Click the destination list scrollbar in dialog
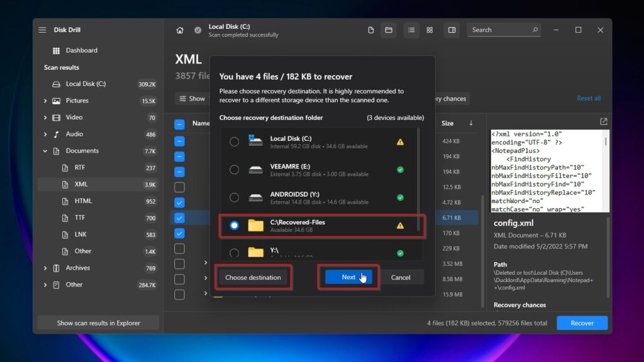 pyautogui.click(x=418, y=179)
